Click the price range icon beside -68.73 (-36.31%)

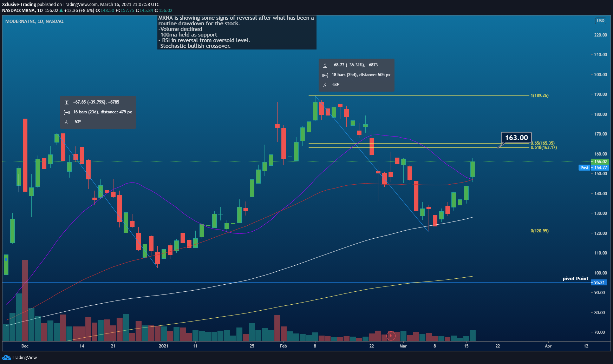point(325,65)
